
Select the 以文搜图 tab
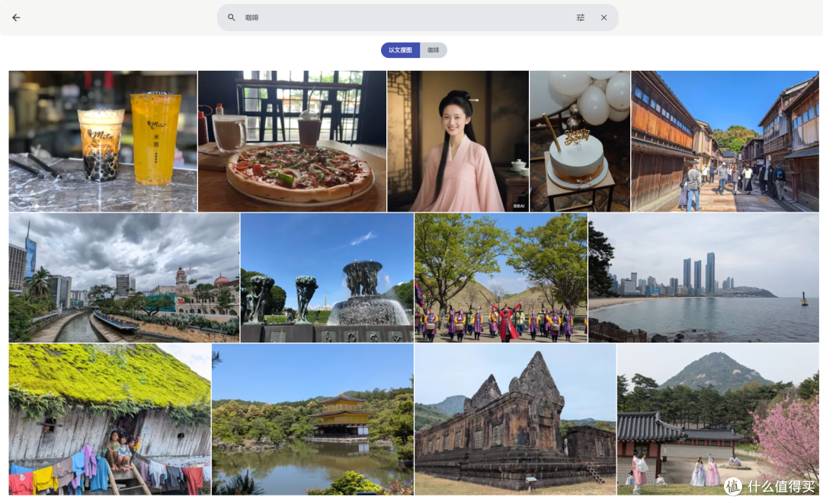tap(400, 49)
